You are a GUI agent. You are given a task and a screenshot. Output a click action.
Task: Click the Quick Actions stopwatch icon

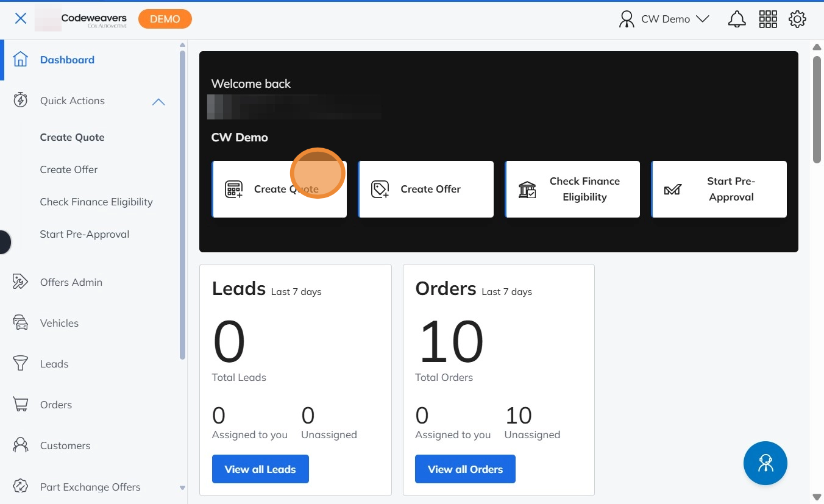click(x=21, y=101)
